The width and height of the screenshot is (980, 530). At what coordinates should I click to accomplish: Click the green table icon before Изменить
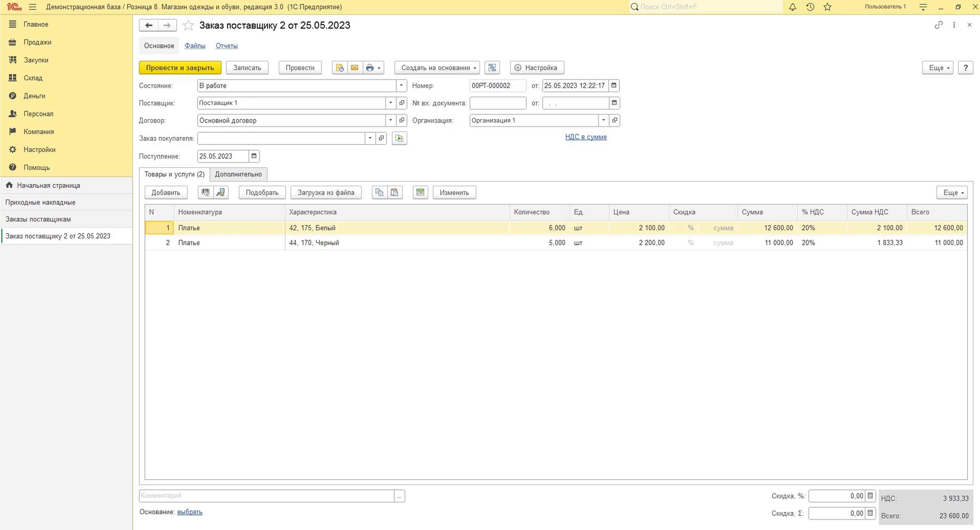[x=420, y=192]
